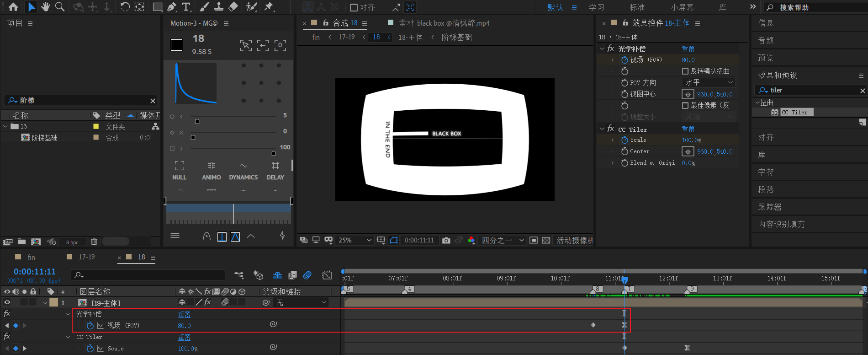This screenshot has width=868, height=355.
Task: Toggle the 对齐 snapping checkbox
Action: tap(354, 7)
